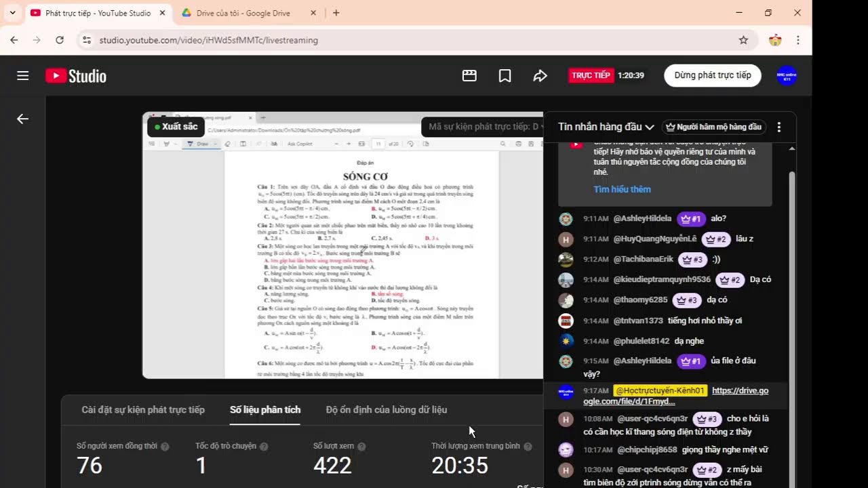
Task: Click concurrent viewers value 76
Action: pyautogui.click(x=90, y=466)
